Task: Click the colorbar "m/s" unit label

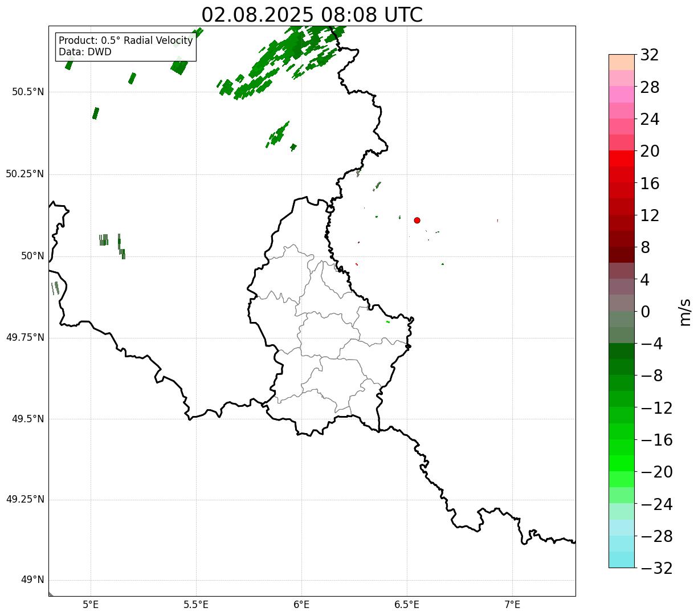Action: [684, 312]
